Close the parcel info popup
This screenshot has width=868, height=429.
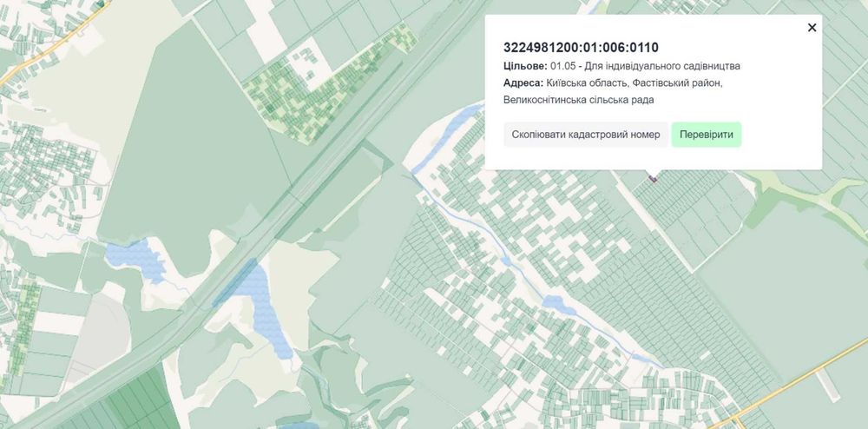pyautogui.click(x=812, y=28)
